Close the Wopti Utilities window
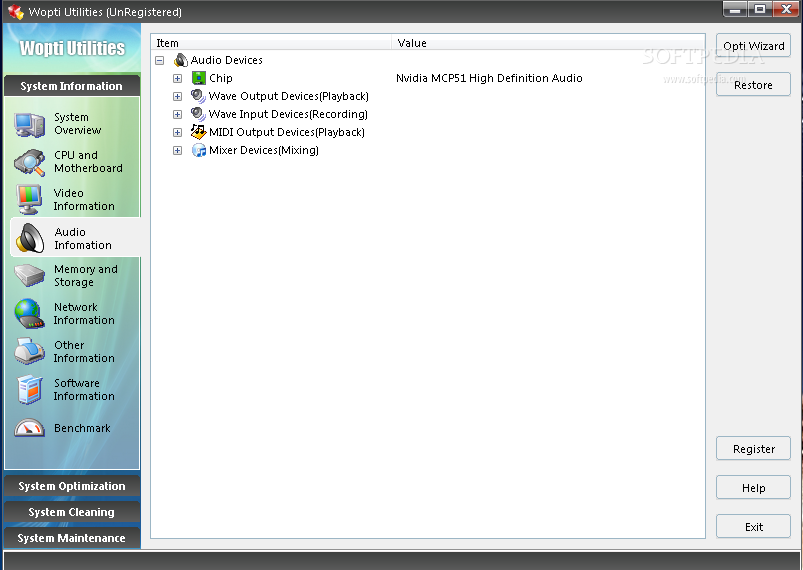 [786, 9]
